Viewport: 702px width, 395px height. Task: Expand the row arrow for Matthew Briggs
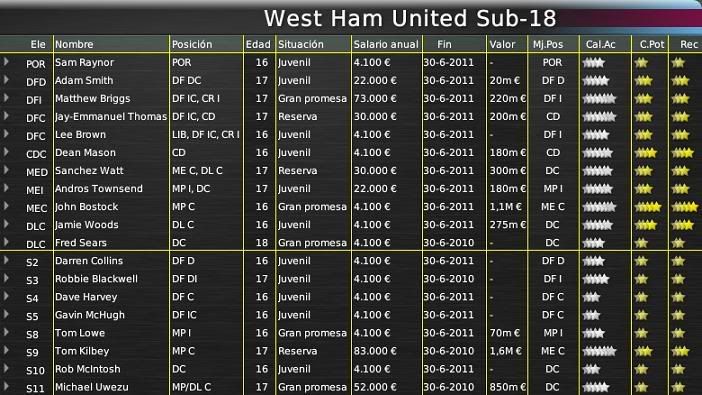click(x=6, y=98)
